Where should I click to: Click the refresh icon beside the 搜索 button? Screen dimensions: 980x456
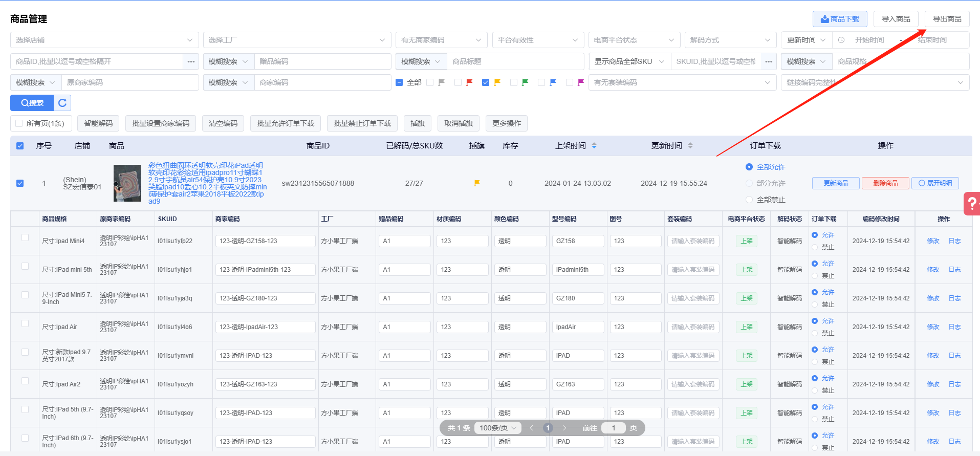tap(62, 103)
